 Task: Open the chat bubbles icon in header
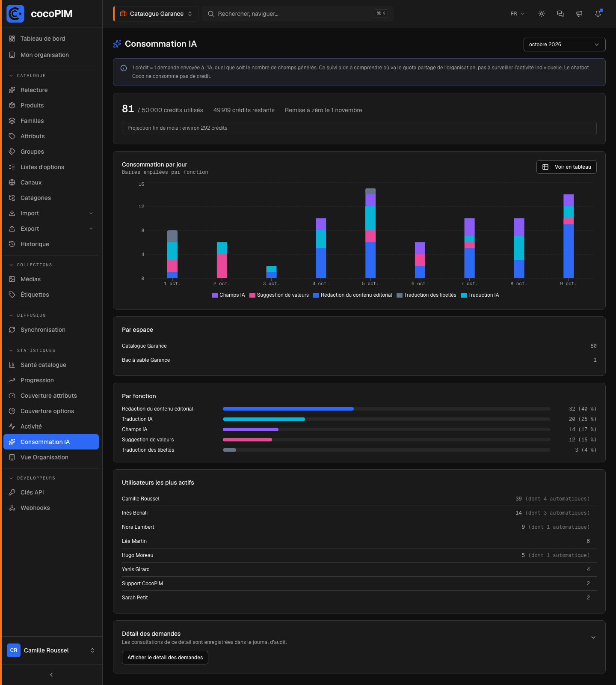point(560,14)
